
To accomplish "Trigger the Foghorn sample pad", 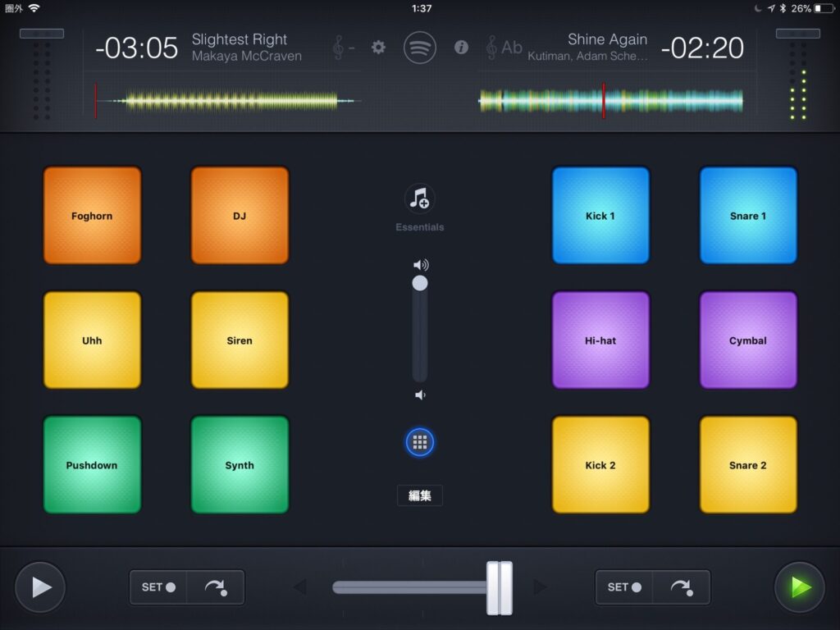I will point(92,216).
